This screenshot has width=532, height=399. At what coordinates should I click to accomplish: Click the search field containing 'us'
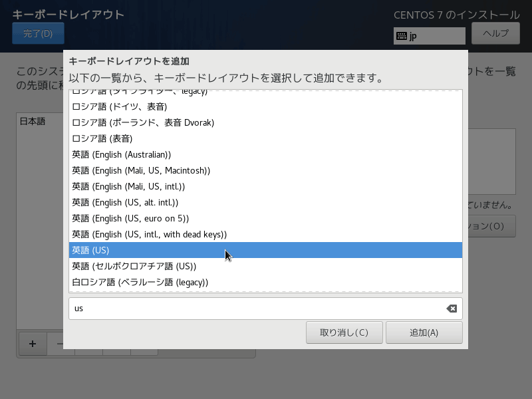[256, 309]
